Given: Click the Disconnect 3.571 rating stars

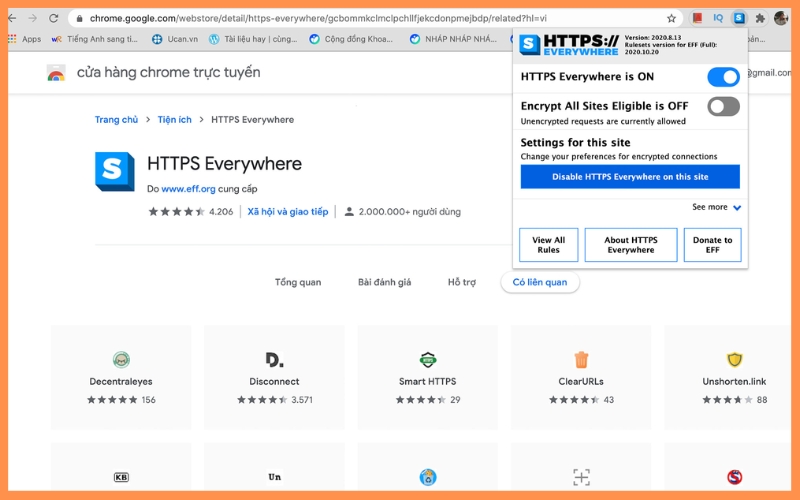Looking at the screenshot, I should pos(262,400).
